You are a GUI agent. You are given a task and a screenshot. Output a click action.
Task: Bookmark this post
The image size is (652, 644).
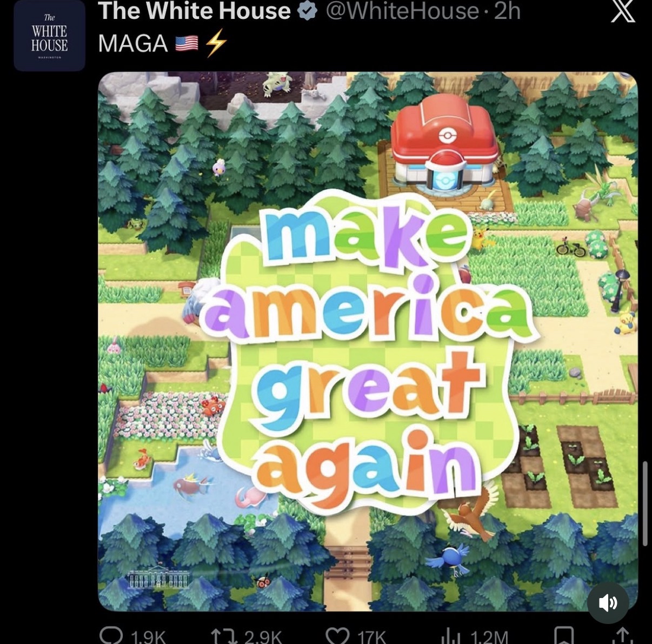point(564,636)
